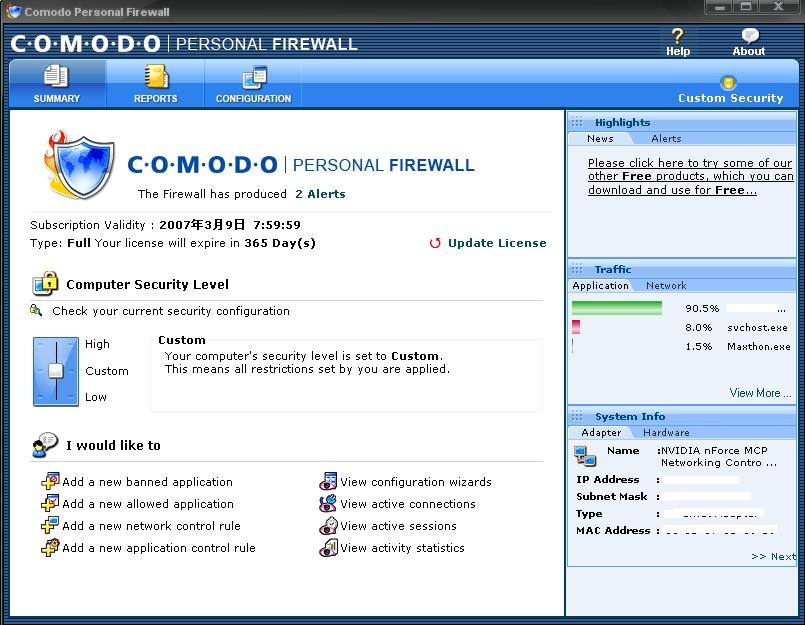Image resolution: width=805 pixels, height=625 pixels.
Task: Open the Adapter tab in System Info
Action: click(601, 432)
